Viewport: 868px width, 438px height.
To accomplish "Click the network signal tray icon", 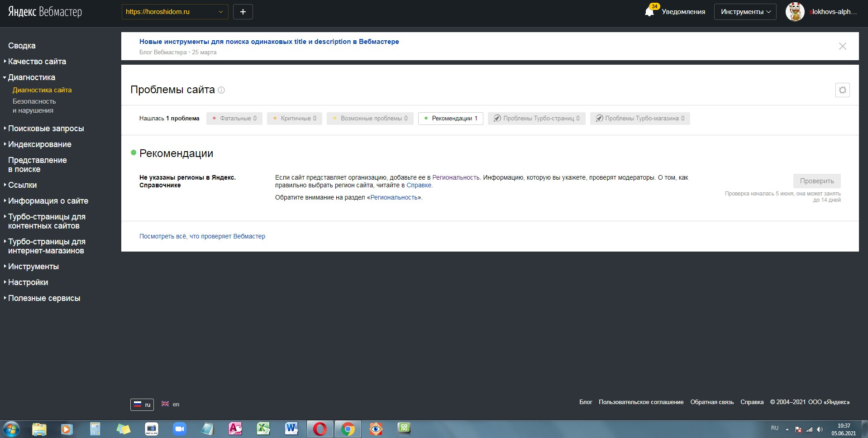I will point(809,429).
